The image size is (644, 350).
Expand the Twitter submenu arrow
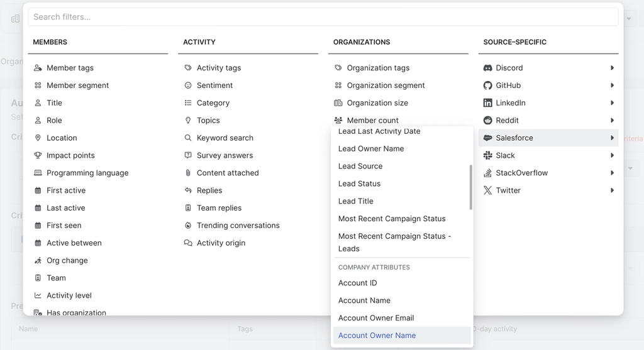[612, 190]
